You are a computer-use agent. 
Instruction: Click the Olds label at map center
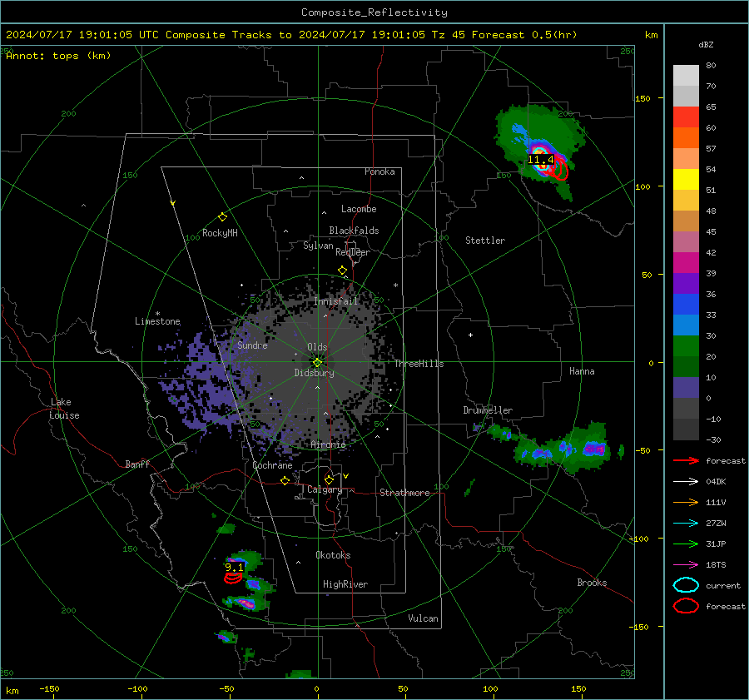pyautogui.click(x=317, y=347)
